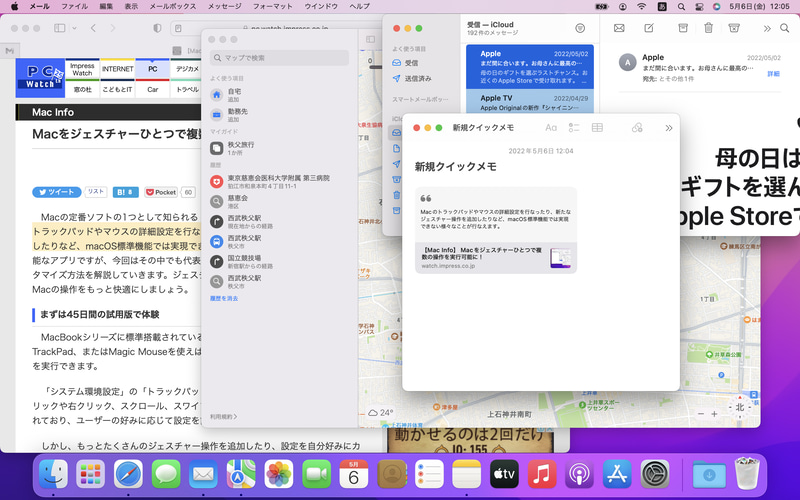Open Notes app from the Dock
The image size is (800, 500).
point(466,474)
